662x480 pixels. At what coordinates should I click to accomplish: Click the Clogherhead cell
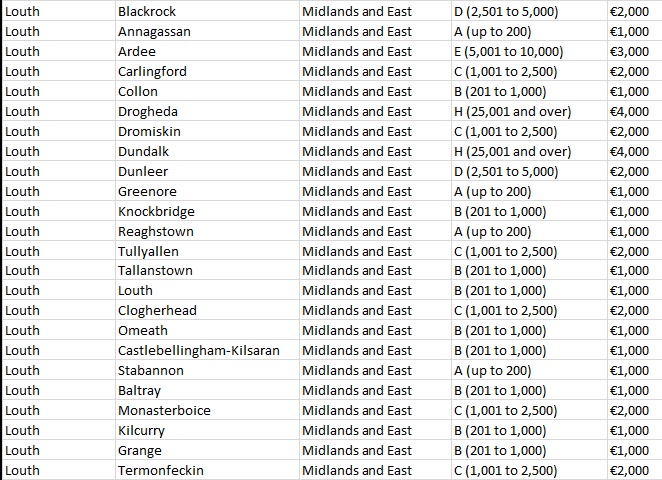click(207, 310)
